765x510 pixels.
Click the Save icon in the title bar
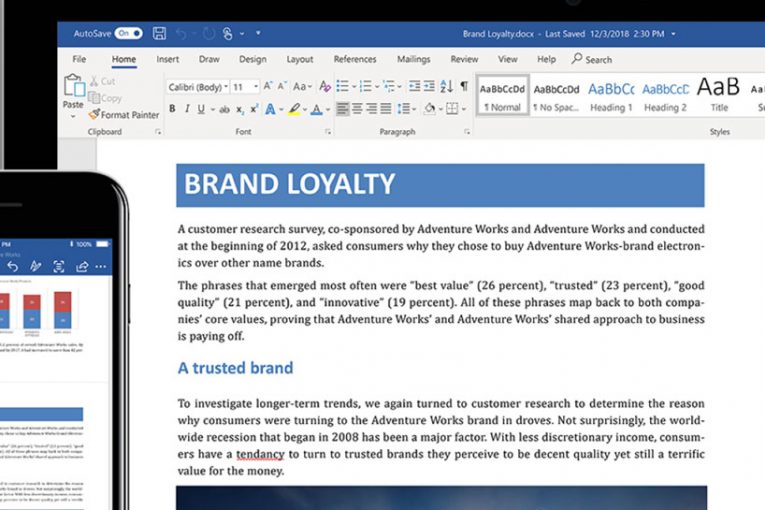pyautogui.click(x=159, y=33)
